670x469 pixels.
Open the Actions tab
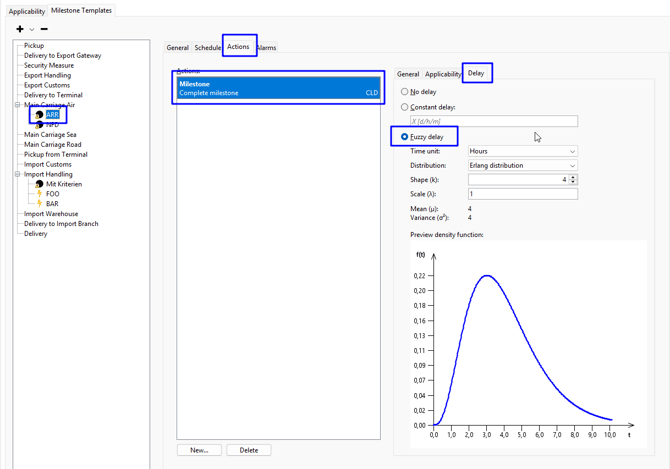pos(238,47)
